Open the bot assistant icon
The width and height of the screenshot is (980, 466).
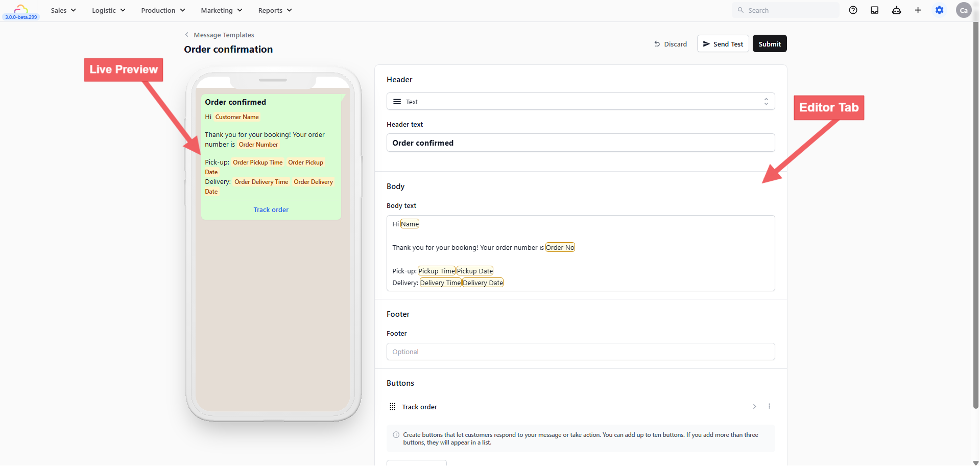point(896,10)
